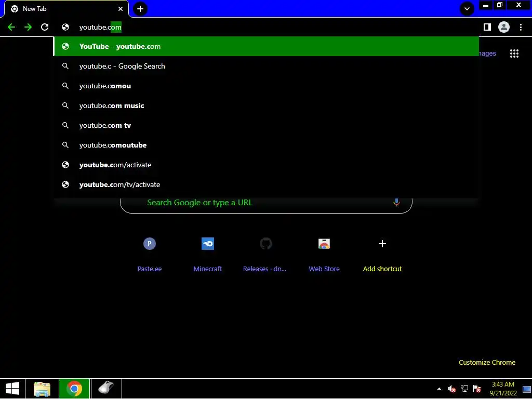Select YouTube - youtube.com suggestion
Image resolution: width=532 pixels, height=399 pixels.
[267, 46]
